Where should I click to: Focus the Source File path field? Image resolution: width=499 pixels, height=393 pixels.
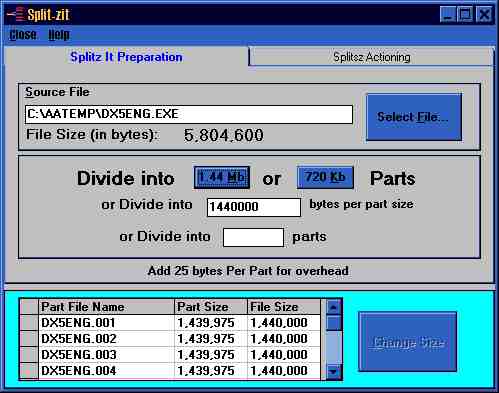pos(189,114)
